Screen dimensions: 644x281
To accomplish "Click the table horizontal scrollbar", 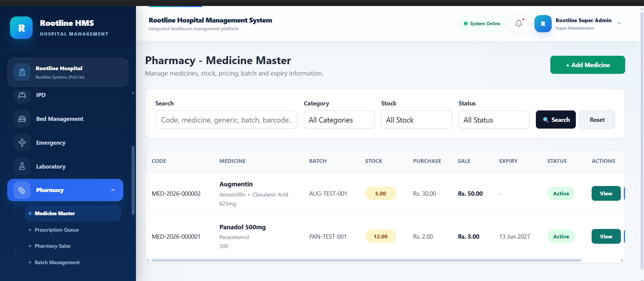I will click(366, 260).
